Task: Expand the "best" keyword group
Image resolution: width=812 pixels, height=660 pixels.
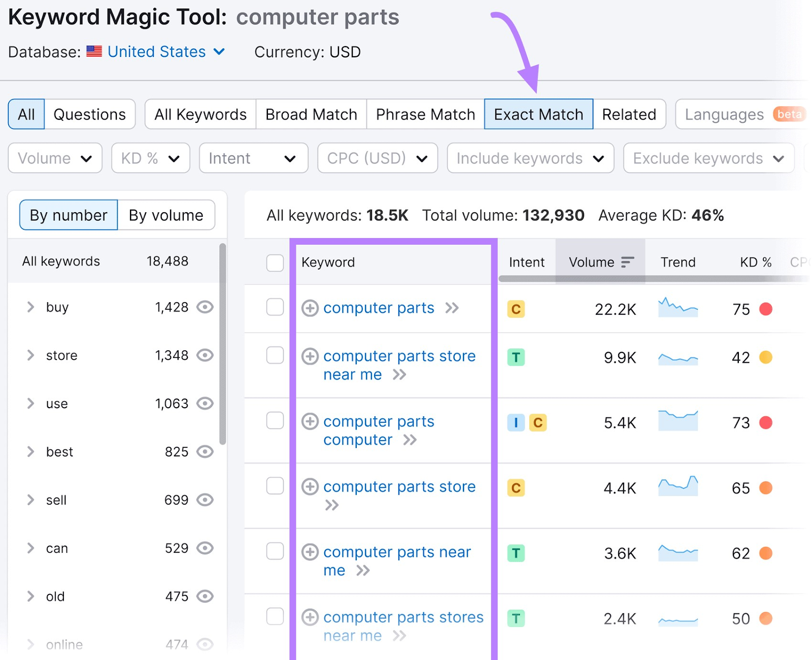Action: pyautogui.click(x=30, y=451)
